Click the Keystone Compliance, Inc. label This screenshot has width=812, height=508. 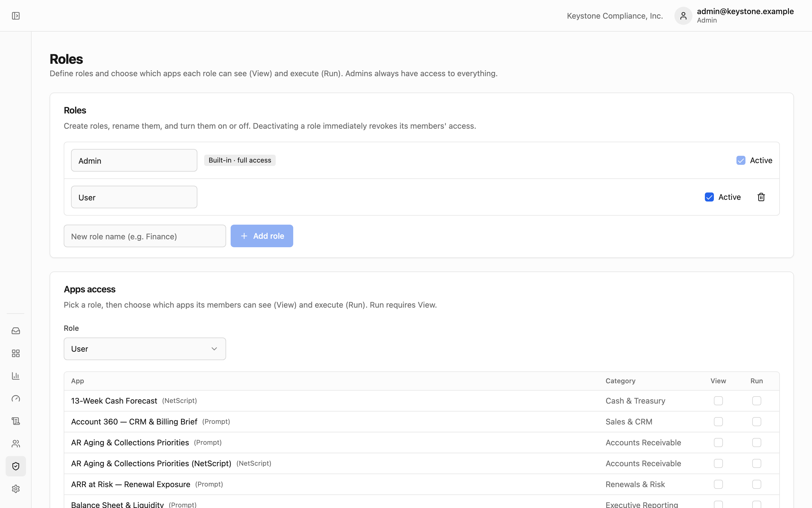click(615, 16)
